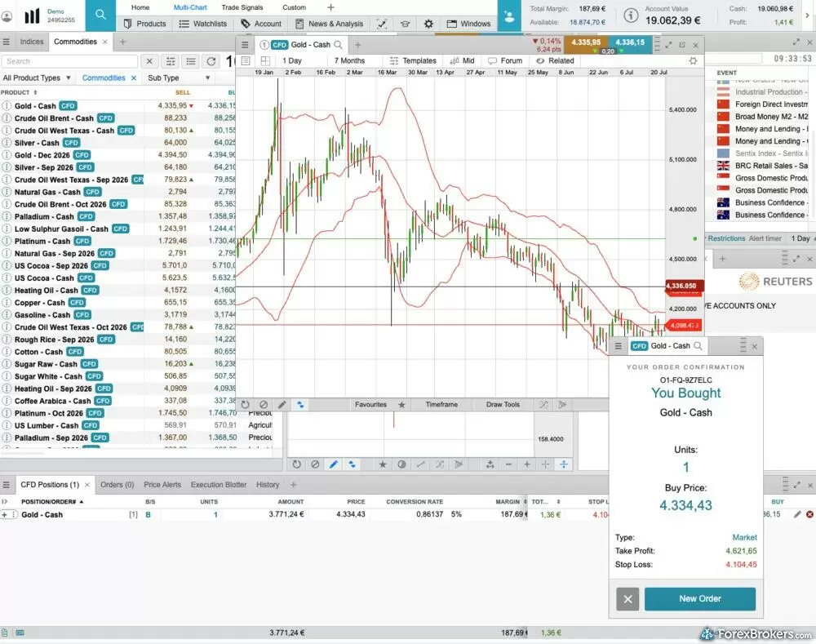
Task: Click the watchlist Search input field
Action: point(69,61)
